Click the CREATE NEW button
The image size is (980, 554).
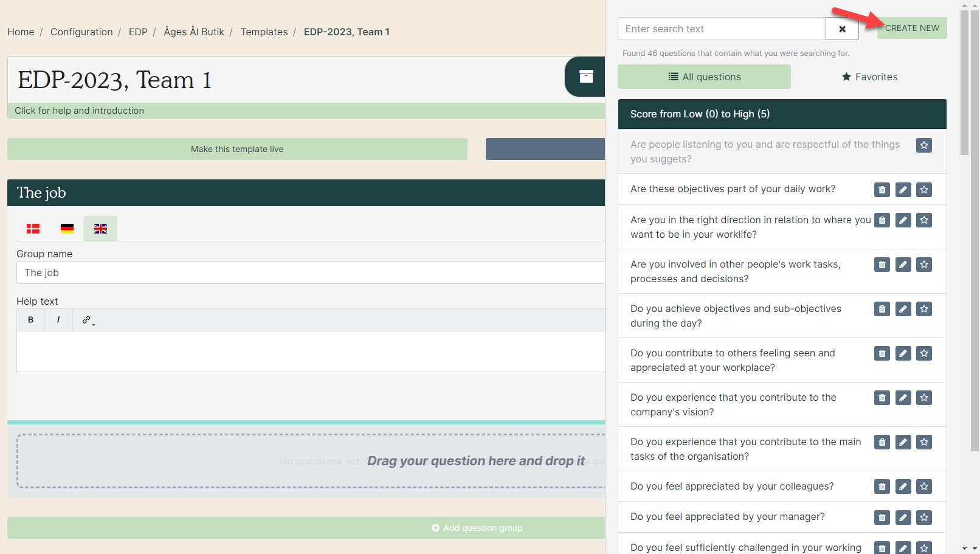(x=911, y=28)
